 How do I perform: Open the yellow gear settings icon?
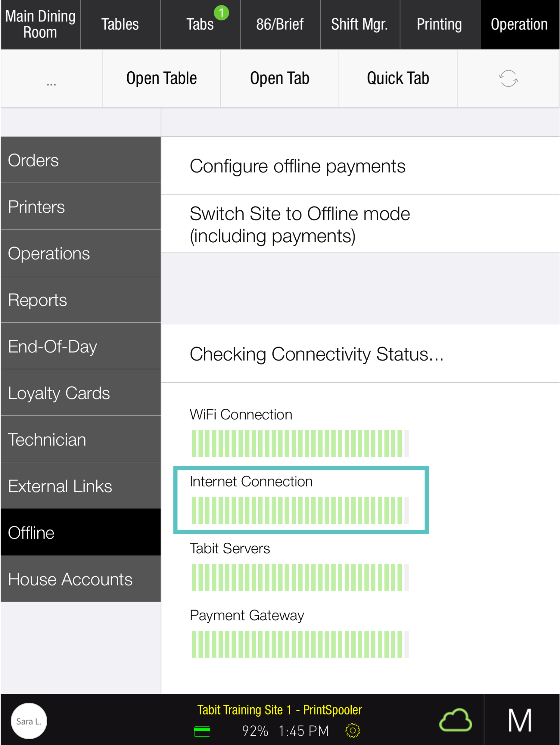(353, 731)
